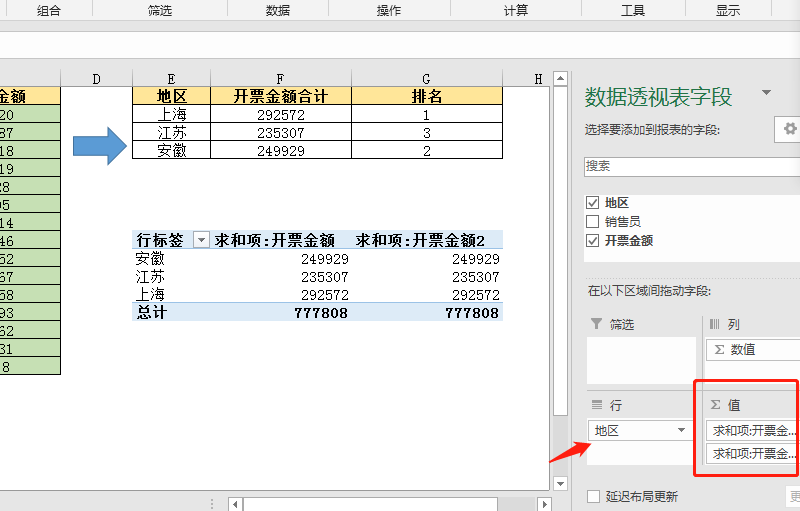Select the 开票金额合计 header cell

point(281,96)
